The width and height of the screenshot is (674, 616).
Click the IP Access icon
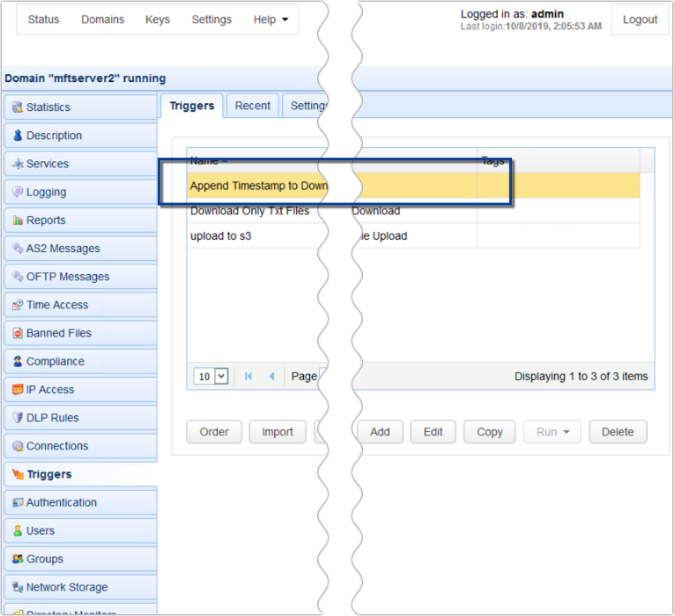coord(18,390)
